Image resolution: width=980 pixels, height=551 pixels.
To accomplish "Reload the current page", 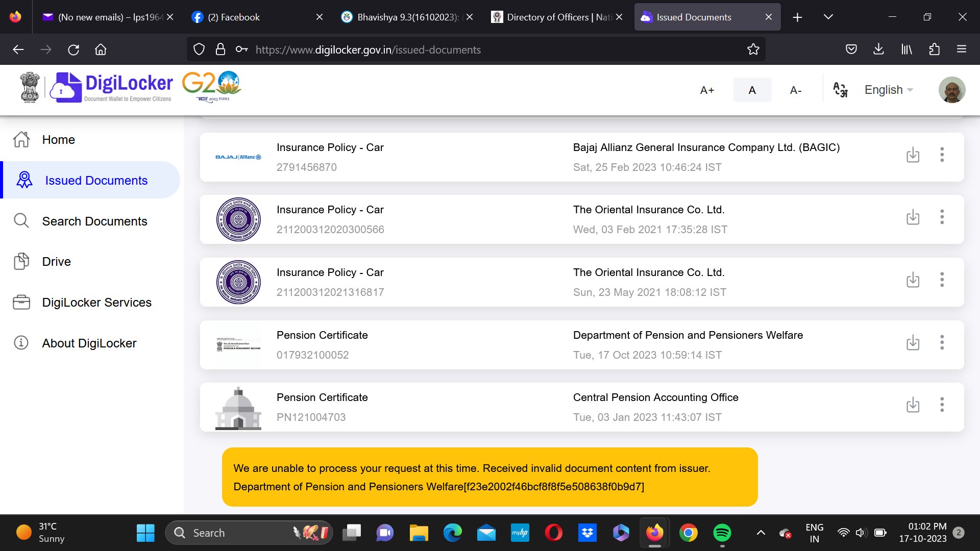I will coord(73,49).
